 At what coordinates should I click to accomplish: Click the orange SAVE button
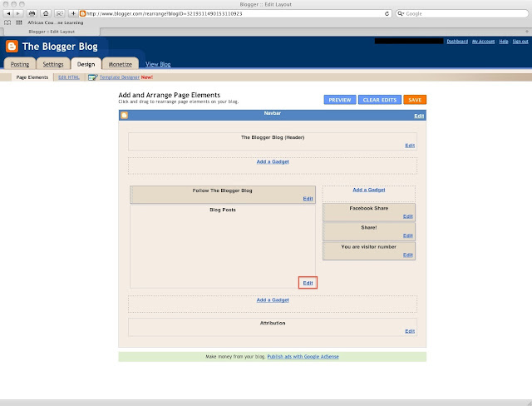click(415, 100)
